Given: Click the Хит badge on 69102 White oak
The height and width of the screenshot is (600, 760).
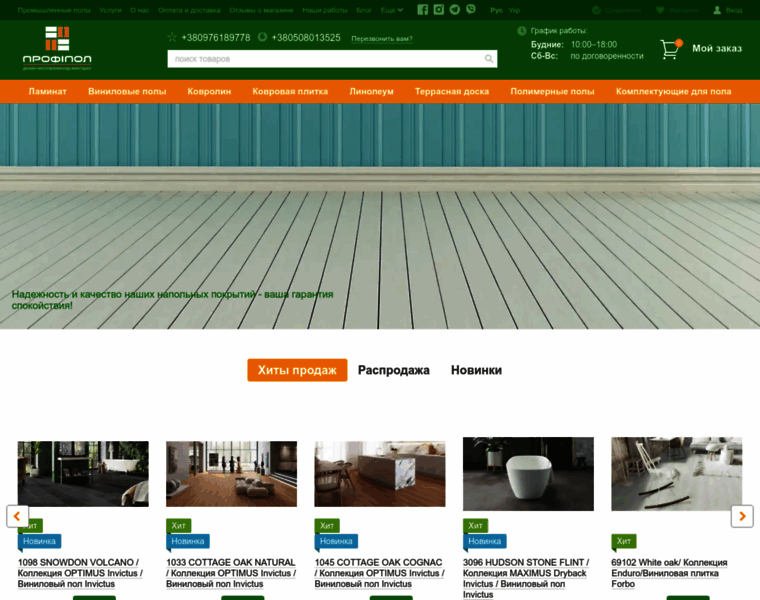Looking at the screenshot, I should [624, 541].
